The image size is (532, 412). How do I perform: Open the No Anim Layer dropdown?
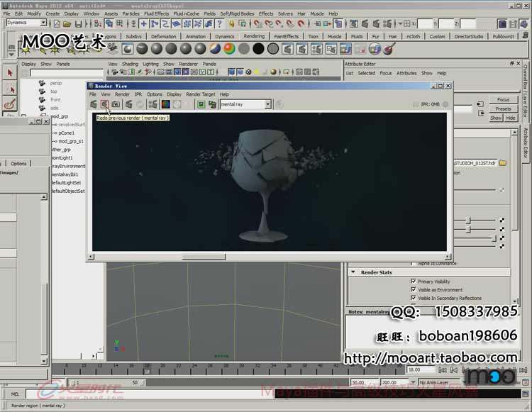click(441, 382)
